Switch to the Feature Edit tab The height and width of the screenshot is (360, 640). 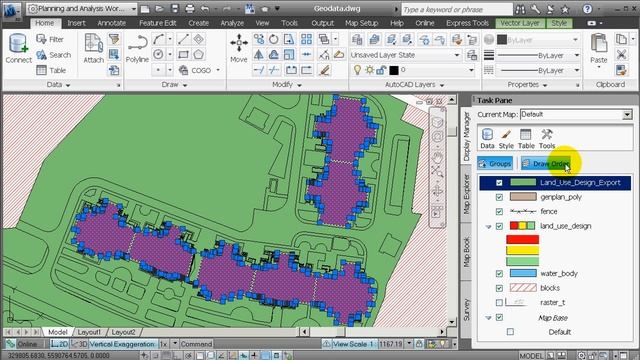pos(157,23)
